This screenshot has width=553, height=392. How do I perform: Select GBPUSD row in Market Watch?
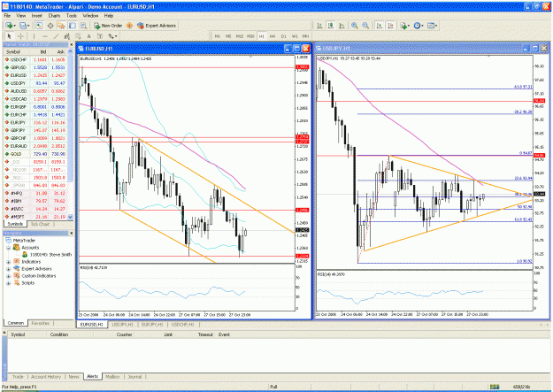[x=35, y=67]
